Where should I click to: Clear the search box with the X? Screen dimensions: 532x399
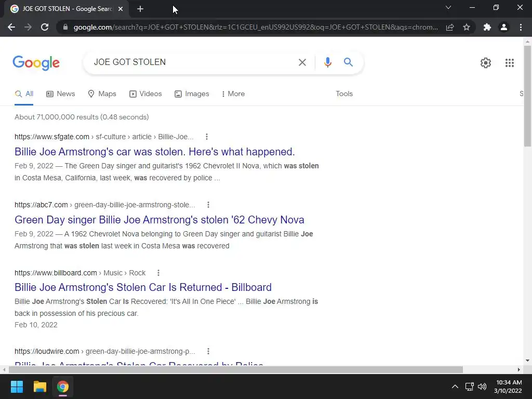[302, 62]
